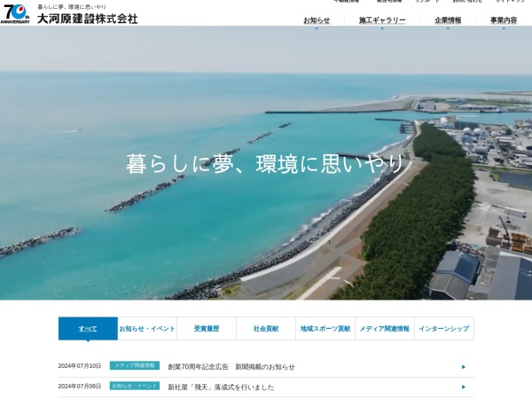Expand the arrow under 事業内容

tap(504, 28)
